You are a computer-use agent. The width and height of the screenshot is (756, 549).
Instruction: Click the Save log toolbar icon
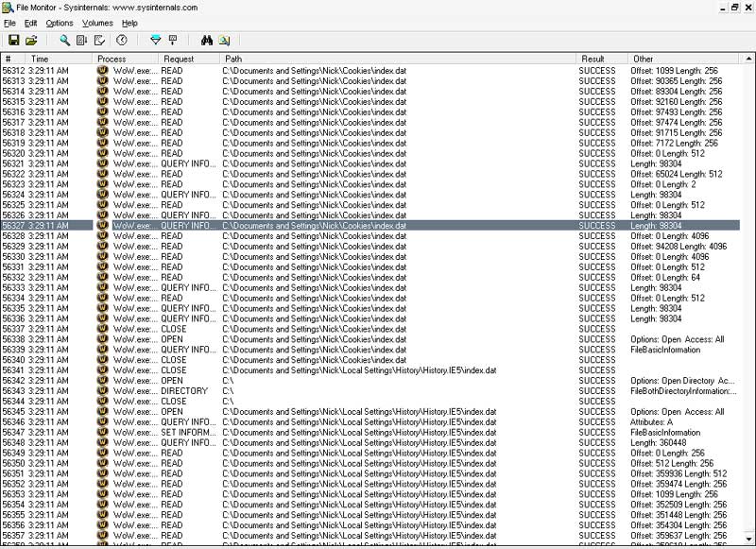pos(14,40)
